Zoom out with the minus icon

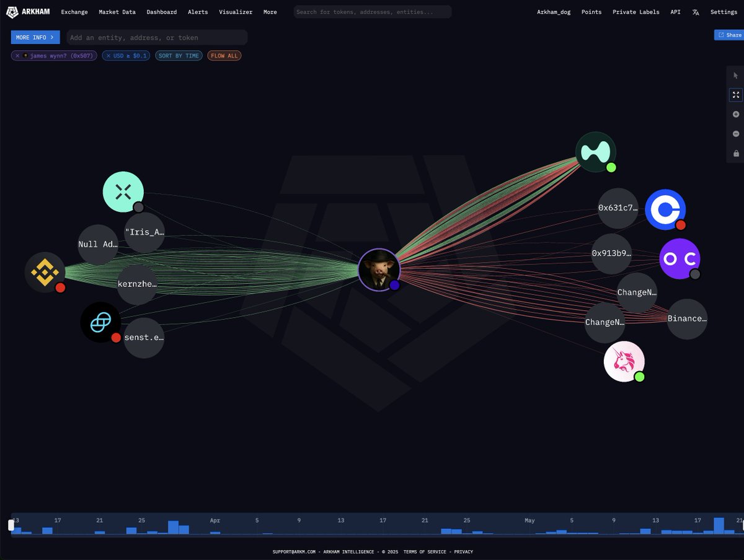coord(736,134)
